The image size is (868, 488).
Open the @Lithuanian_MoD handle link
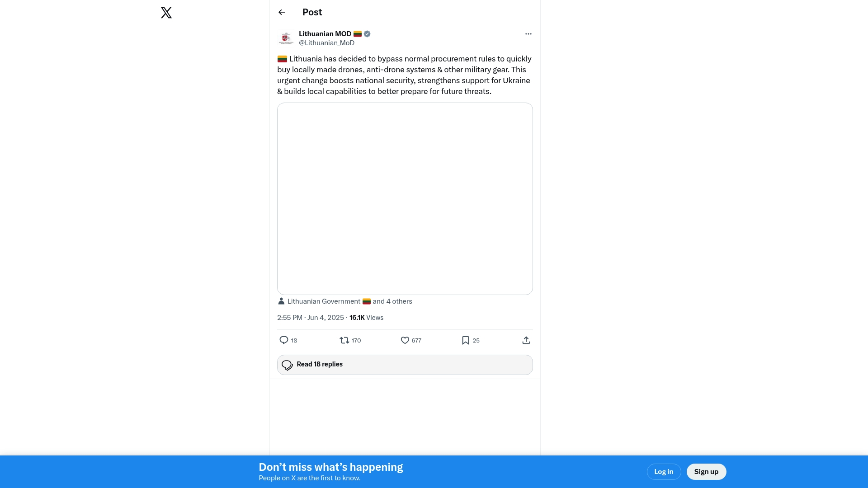pyautogui.click(x=326, y=43)
